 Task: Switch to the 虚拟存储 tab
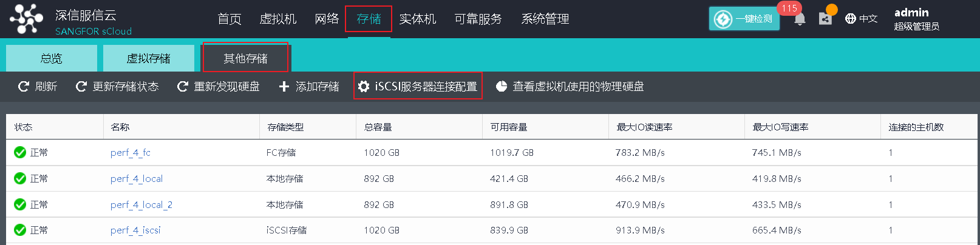148,58
